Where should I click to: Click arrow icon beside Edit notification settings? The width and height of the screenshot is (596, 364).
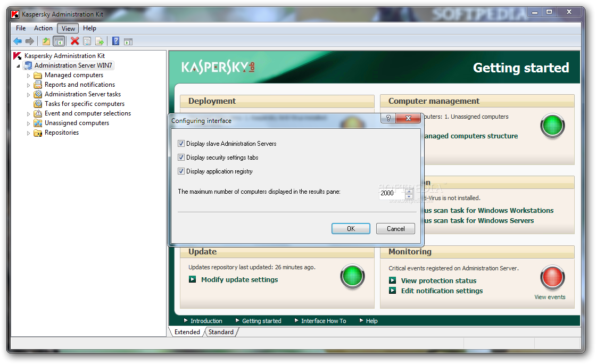tap(392, 291)
